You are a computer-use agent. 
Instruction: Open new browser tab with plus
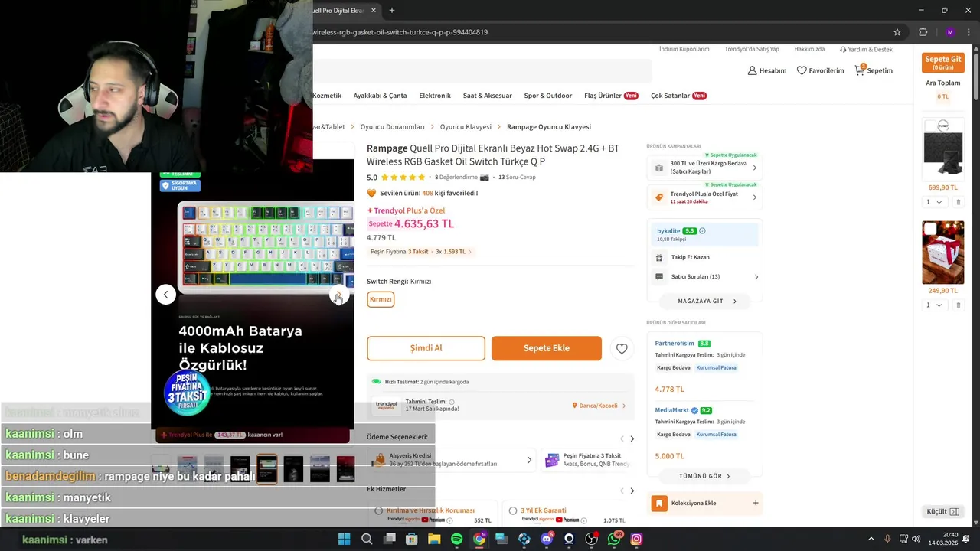[392, 11]
